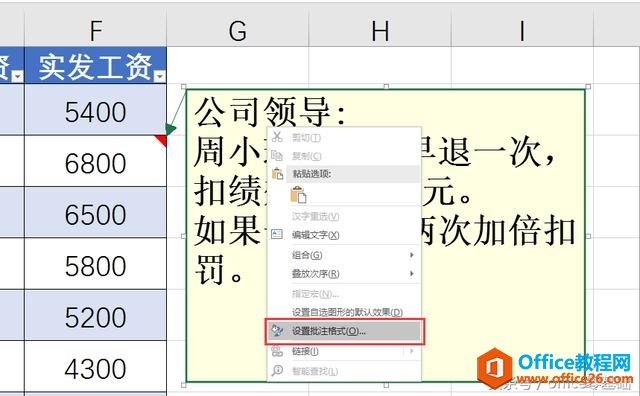Expand the 叠放次序(R) submenu arrow

point(411,273)
